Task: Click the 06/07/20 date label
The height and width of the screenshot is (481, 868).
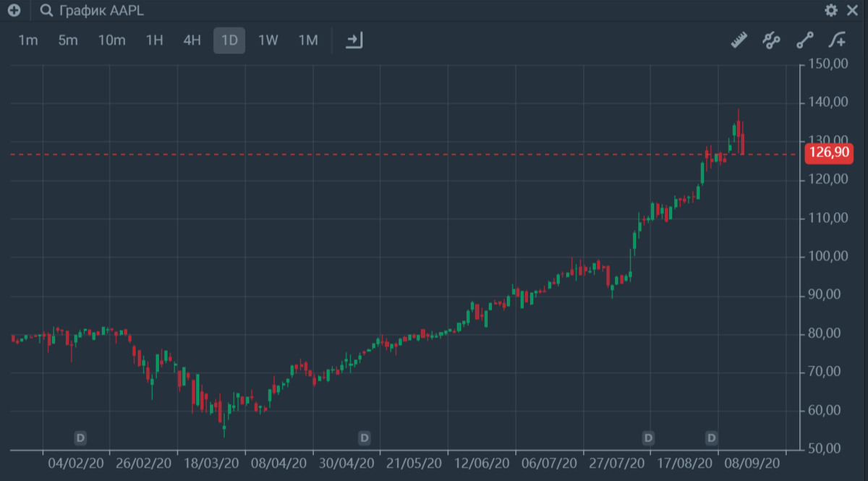Action: 549,462
